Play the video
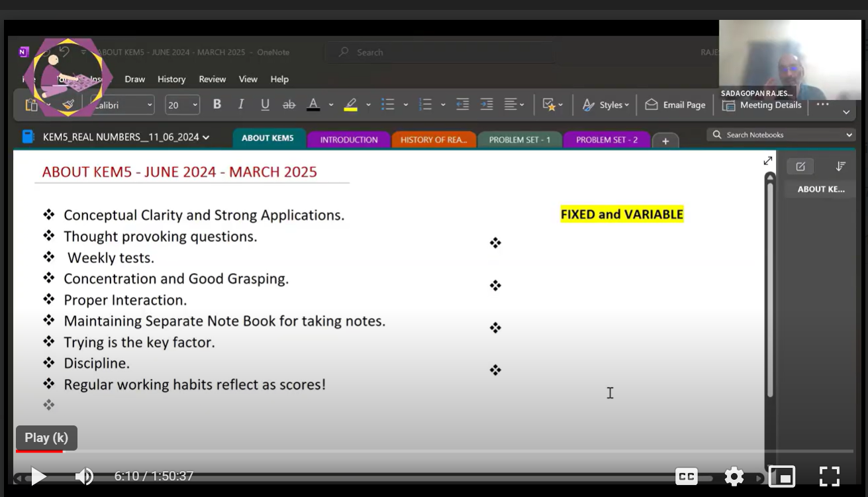868x497 pixels. (x=38, y=476)
